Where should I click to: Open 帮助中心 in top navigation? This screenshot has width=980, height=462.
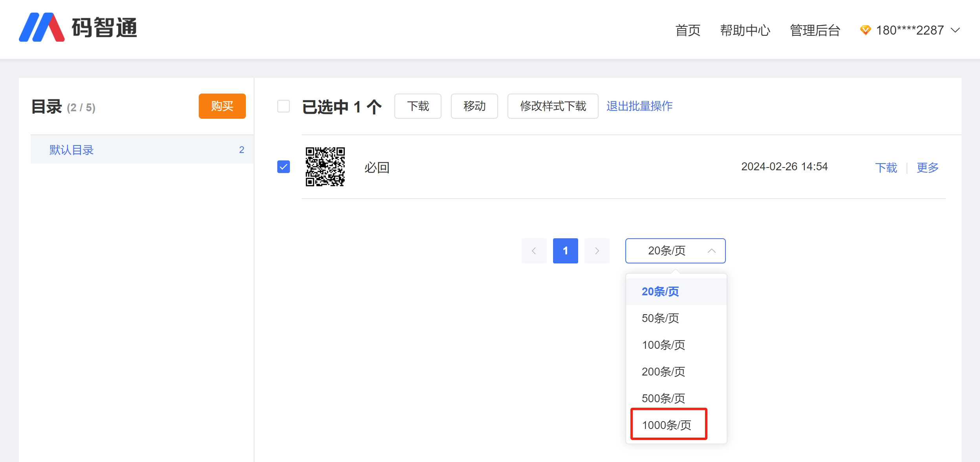tap(745, 30)
